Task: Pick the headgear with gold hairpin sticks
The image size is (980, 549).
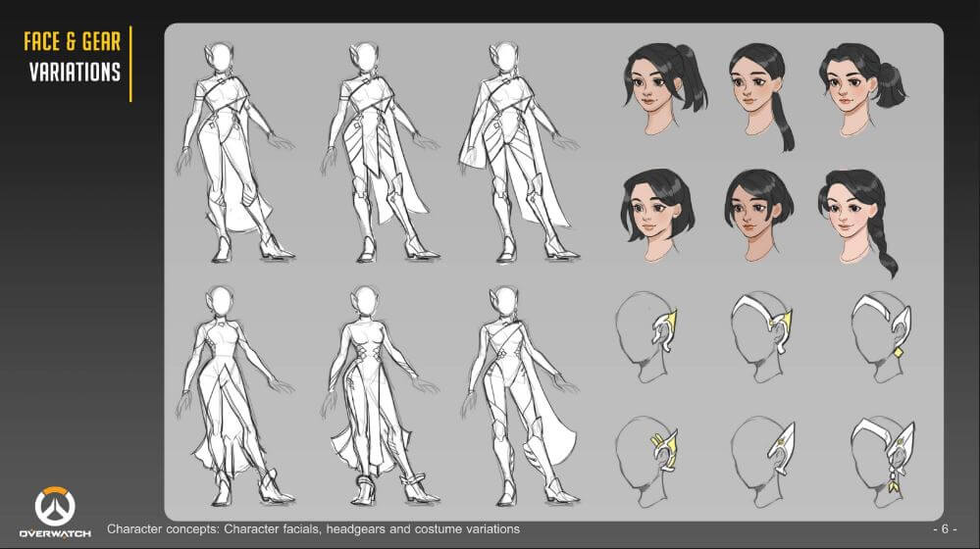Action: pos(646,461)
